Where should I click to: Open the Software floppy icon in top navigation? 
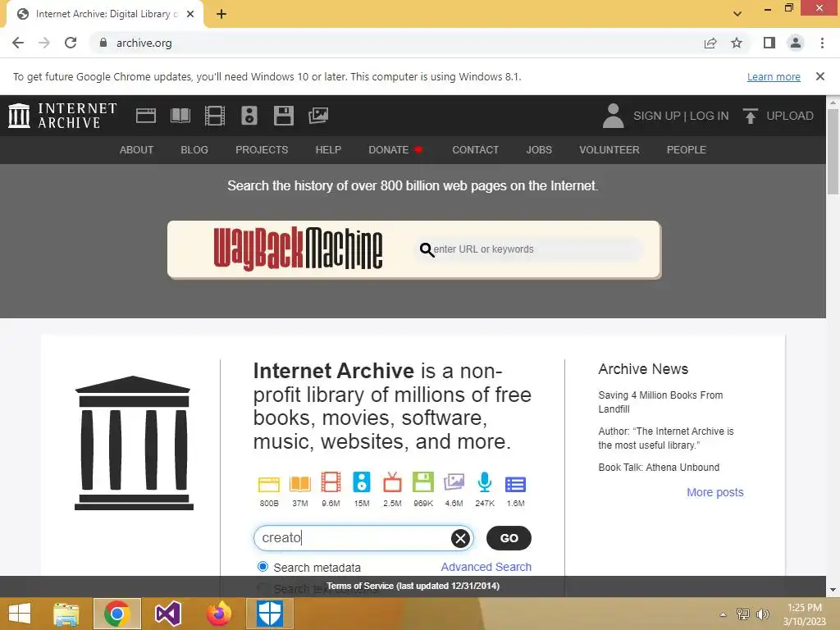(x=283, y=116)
